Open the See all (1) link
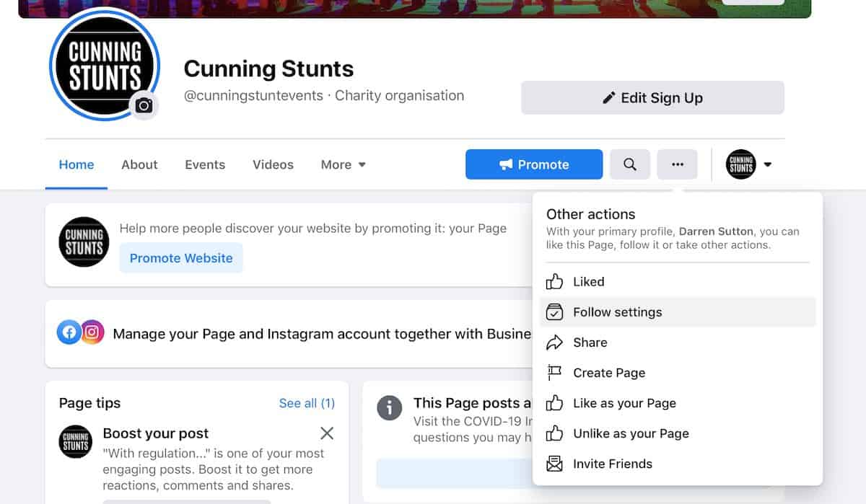Image resolution: width=866 pixels, height=504 pixels. point(307,403)
